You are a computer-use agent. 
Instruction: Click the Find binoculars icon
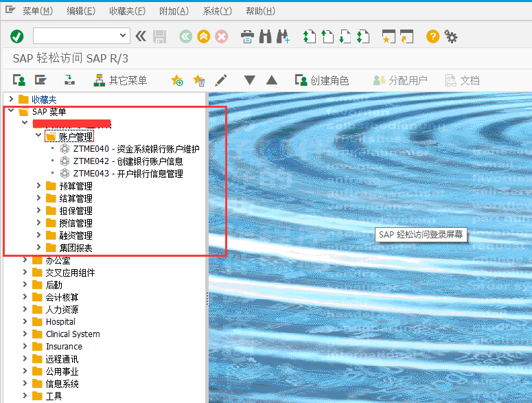coord(266,36)
